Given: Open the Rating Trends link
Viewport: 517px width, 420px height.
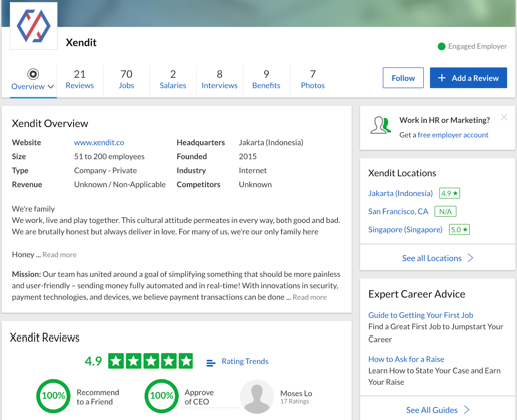Looking at the screenshot, I should (x=245, y=361).
